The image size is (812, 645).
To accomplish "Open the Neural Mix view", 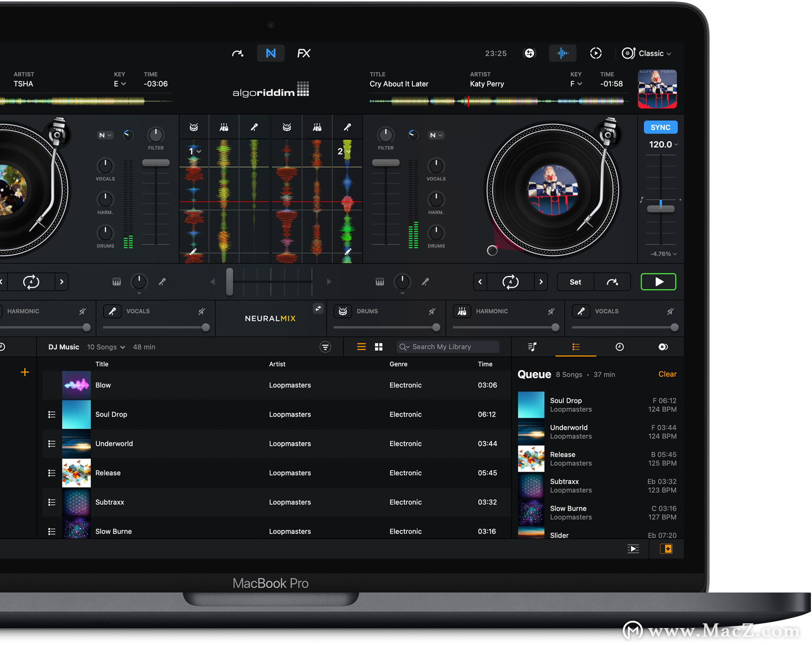I will point(271,53).
